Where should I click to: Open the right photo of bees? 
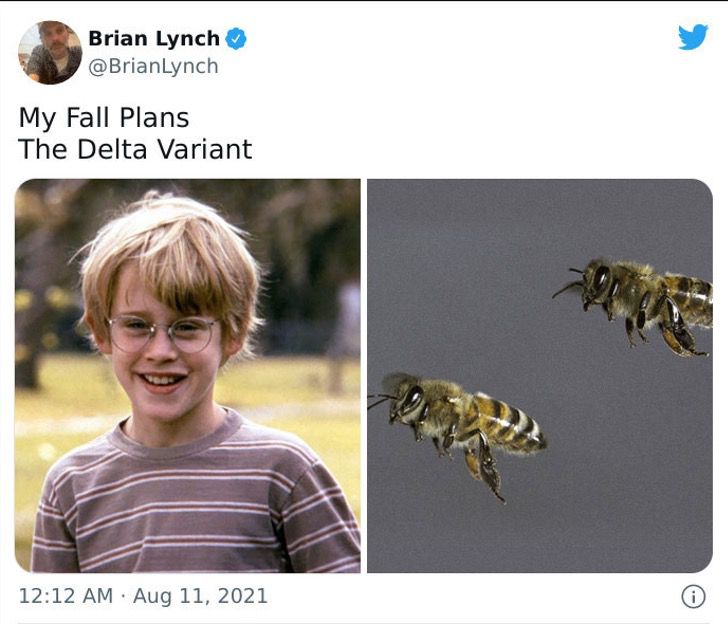click(540, 375)
